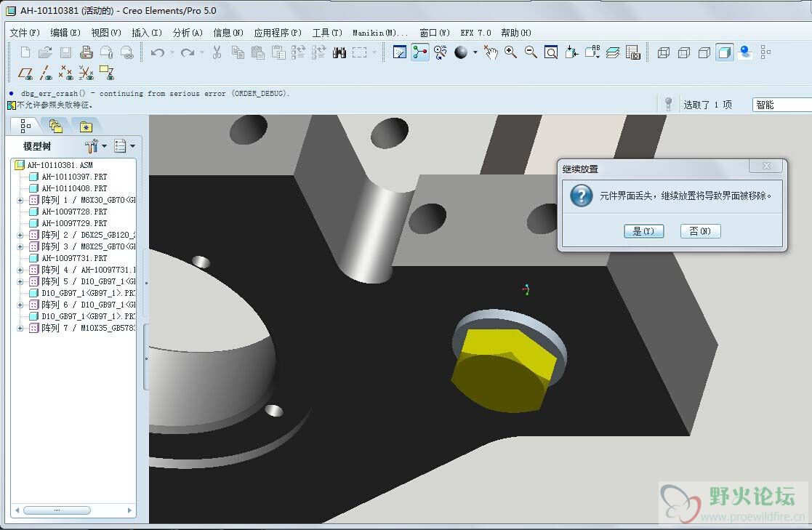Screen dimensions: 812x530
Task: Create a new file with the blank page icon
Action: click(x=25, y=52)
